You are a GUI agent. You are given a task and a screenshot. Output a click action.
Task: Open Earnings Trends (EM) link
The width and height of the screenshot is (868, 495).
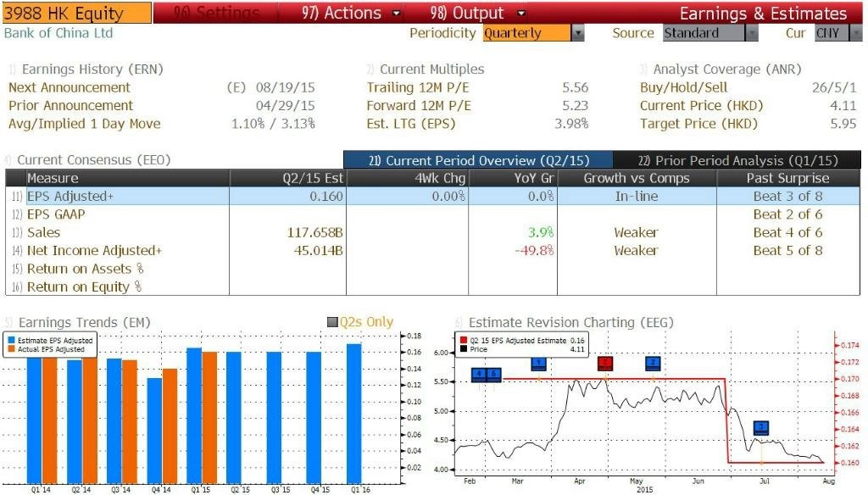click(x=84, y=322)
